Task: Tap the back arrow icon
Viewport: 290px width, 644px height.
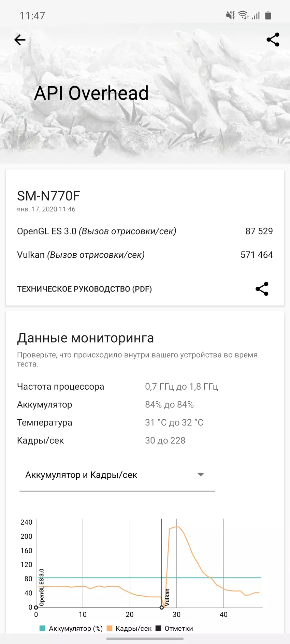Action: pos(20,40)
